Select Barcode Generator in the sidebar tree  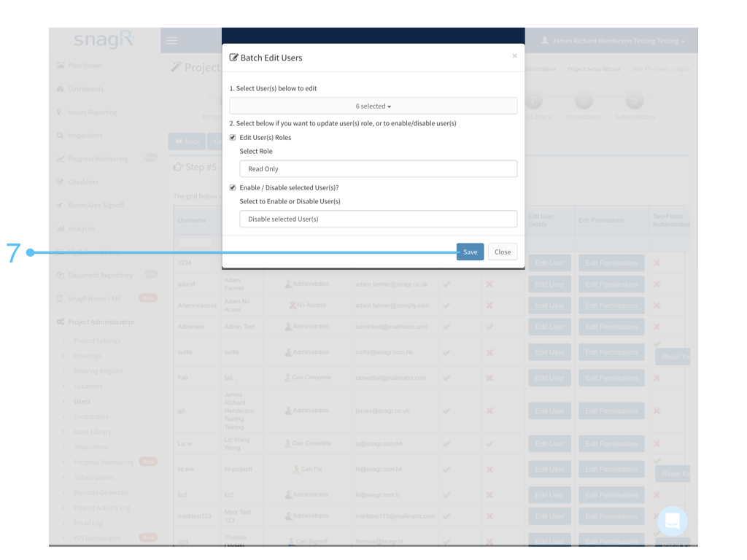click(x=101, y=492)
